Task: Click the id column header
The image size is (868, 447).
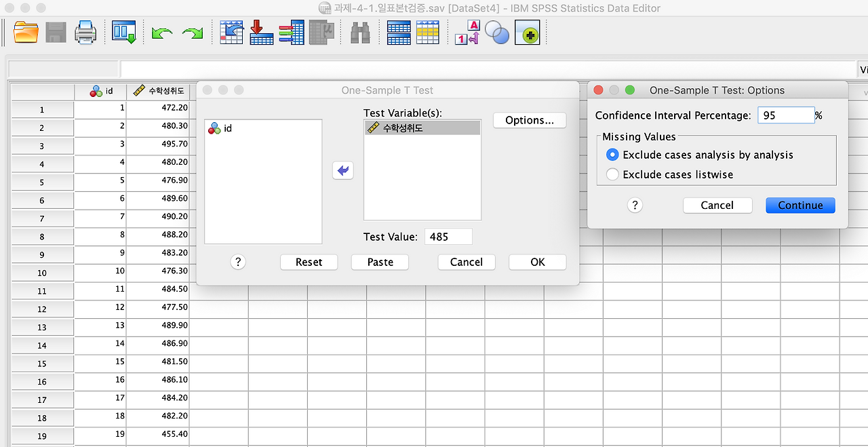Action: (100, 91)
